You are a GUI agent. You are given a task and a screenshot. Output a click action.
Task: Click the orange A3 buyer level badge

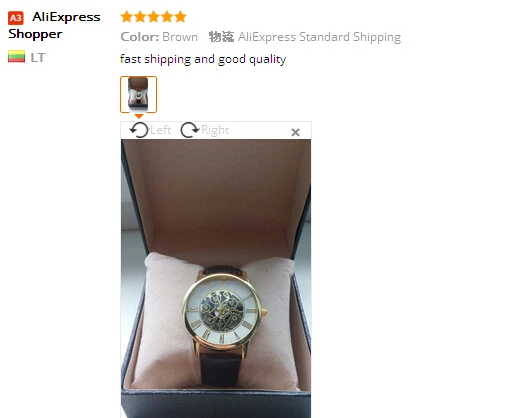pyautogui.click(x=16, y=18)
